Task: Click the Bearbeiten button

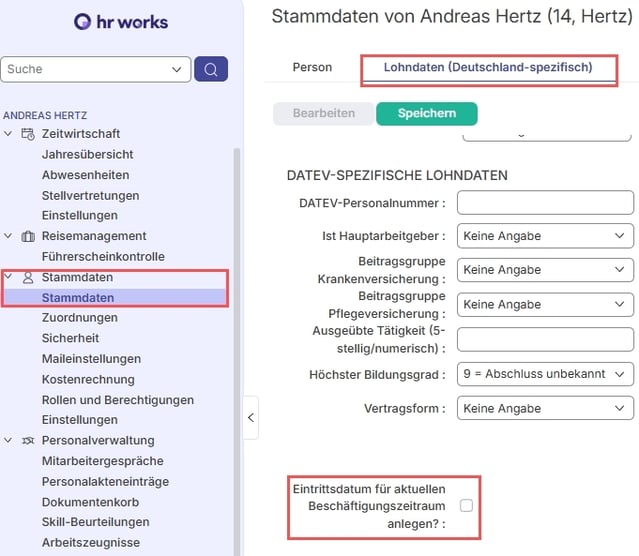Action: click(x=323, y=113)
